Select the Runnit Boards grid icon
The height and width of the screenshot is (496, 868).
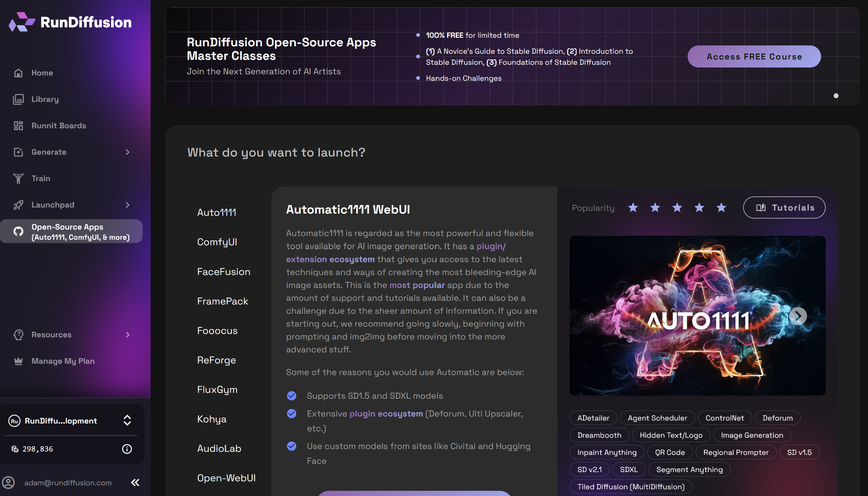point(18,126)
